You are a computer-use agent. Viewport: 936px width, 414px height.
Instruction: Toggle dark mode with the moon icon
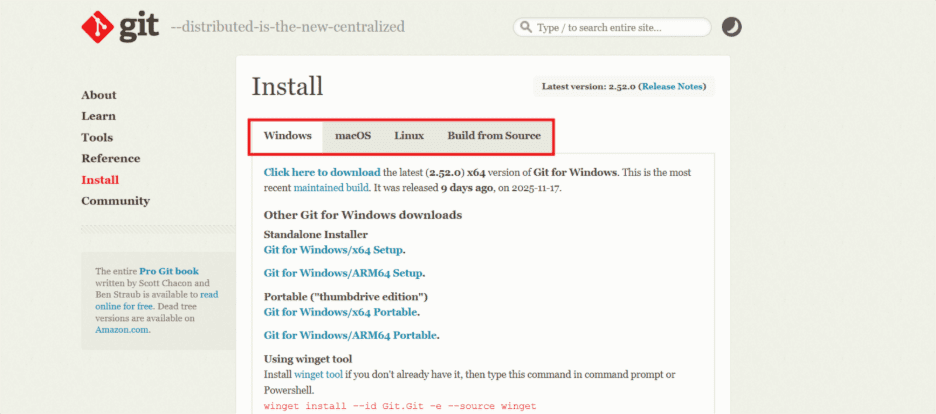click(731, 27)
